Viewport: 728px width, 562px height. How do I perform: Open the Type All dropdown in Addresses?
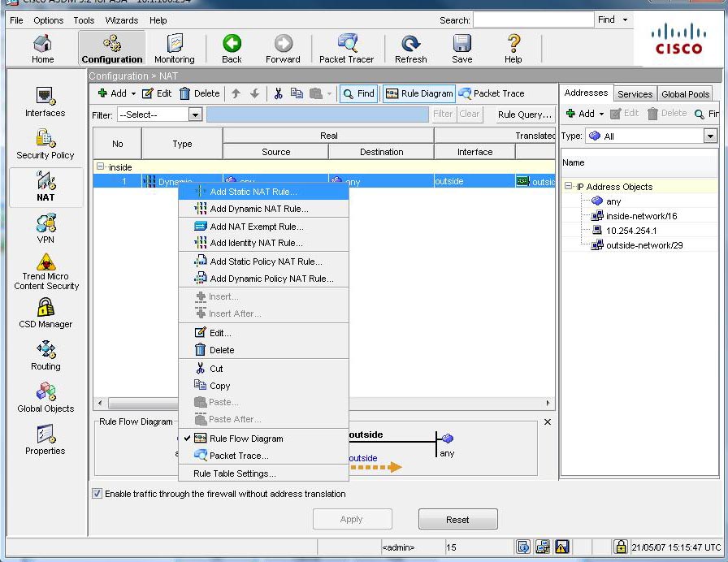(710, 136)
